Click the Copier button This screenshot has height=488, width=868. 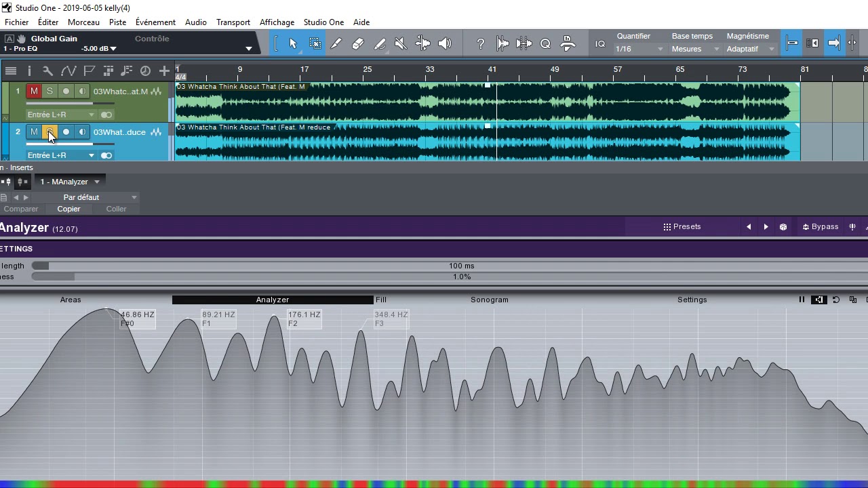[68, 209]
